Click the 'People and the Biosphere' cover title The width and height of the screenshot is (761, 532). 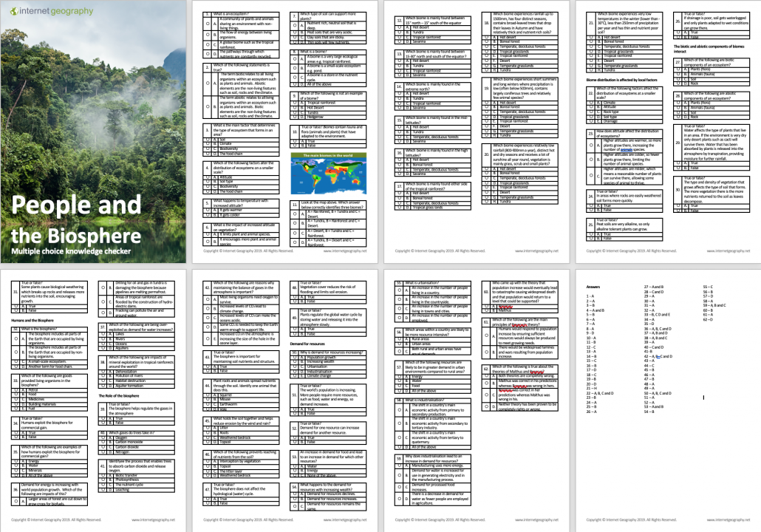(76, 219)
